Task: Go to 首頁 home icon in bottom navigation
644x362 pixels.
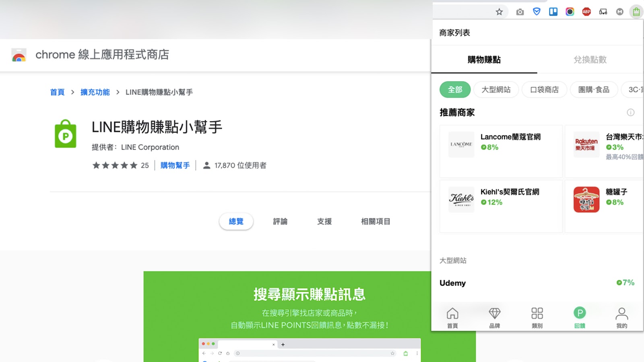Action: pyautogui.click(x=452, y=317)
